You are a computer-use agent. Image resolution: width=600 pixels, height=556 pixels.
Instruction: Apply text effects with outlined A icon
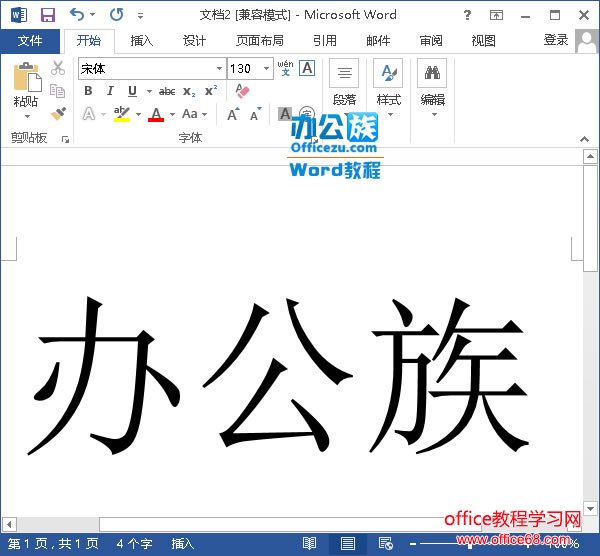(x=89, y=114)
